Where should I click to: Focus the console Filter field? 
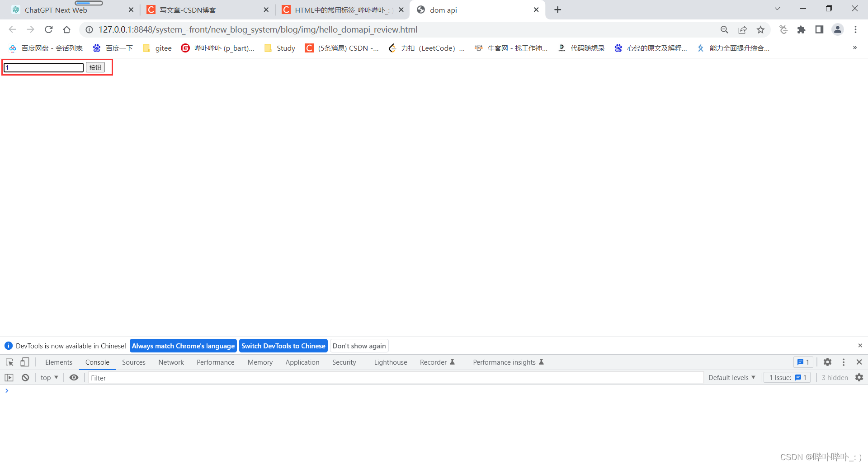(x=396, y=377)
